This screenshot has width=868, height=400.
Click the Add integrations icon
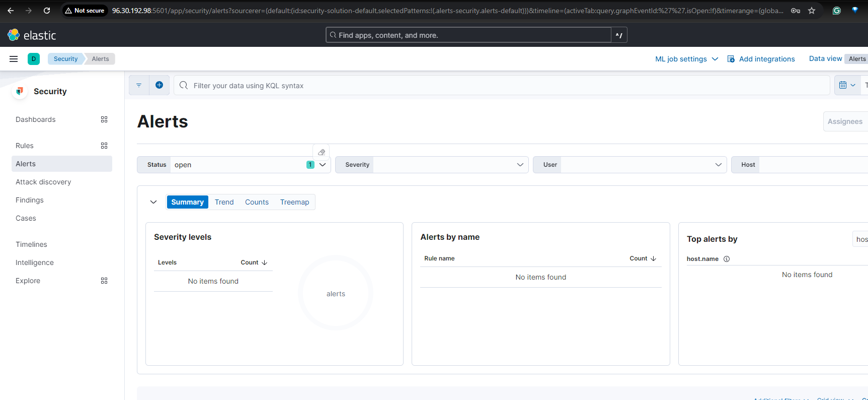coord(731,59)
